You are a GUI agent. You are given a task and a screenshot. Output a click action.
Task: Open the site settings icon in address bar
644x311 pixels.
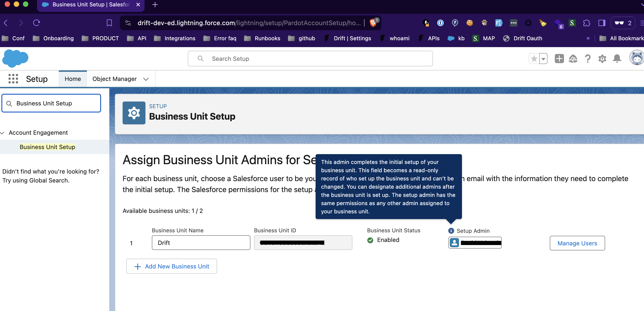click(128, 23)
